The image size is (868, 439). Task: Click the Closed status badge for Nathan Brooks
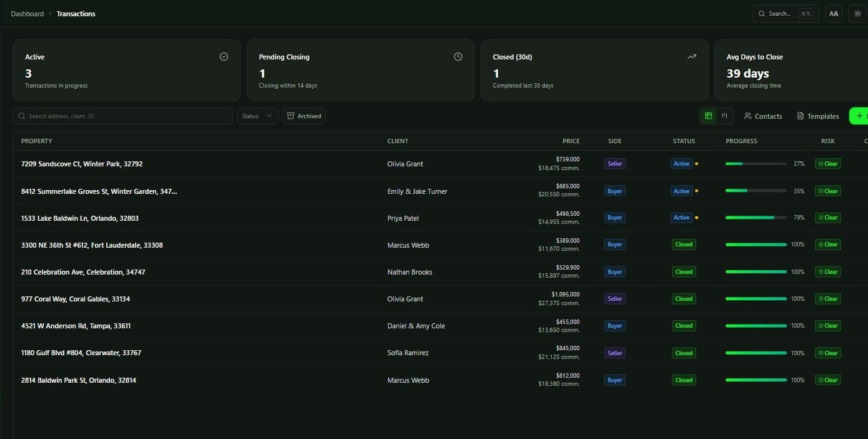684,272
